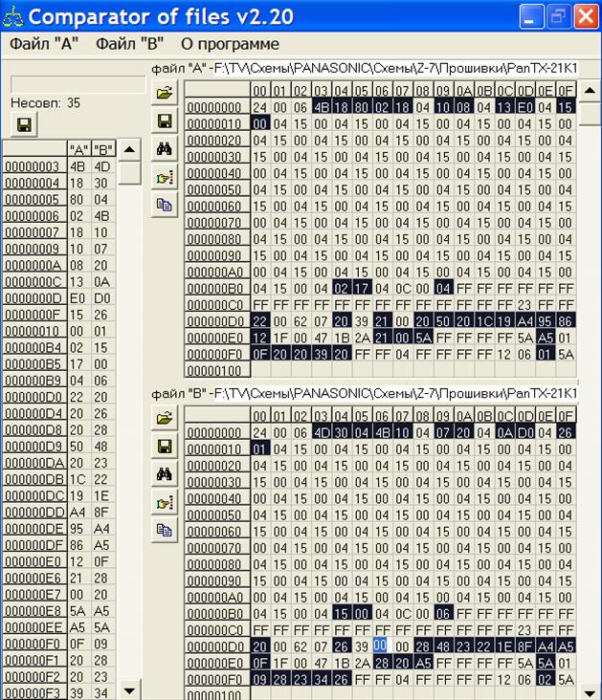Select difference row 000000E6
The height and width of the screenshot is (700, 602).
[58, 578]
